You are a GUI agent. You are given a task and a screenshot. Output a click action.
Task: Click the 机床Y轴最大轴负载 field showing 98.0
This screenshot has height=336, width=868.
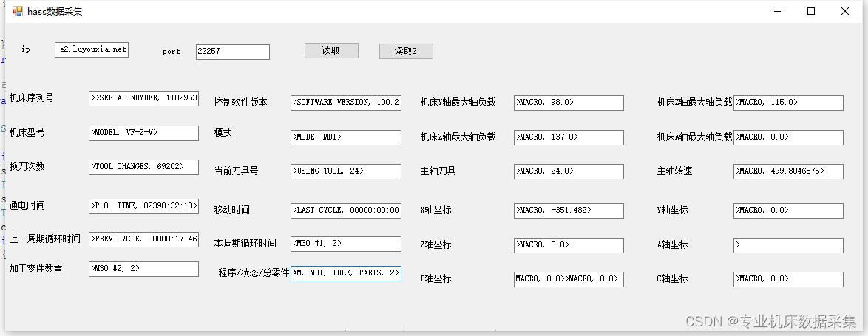click(x=569, y=103)
